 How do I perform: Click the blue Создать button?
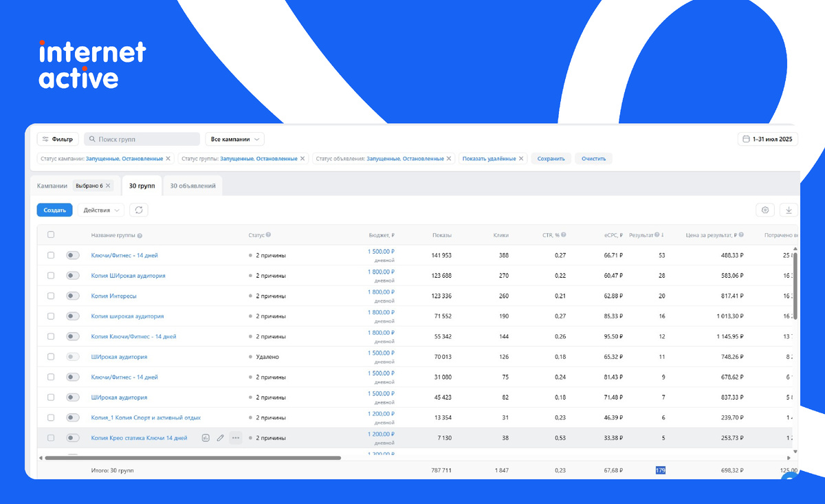(54, 210)
